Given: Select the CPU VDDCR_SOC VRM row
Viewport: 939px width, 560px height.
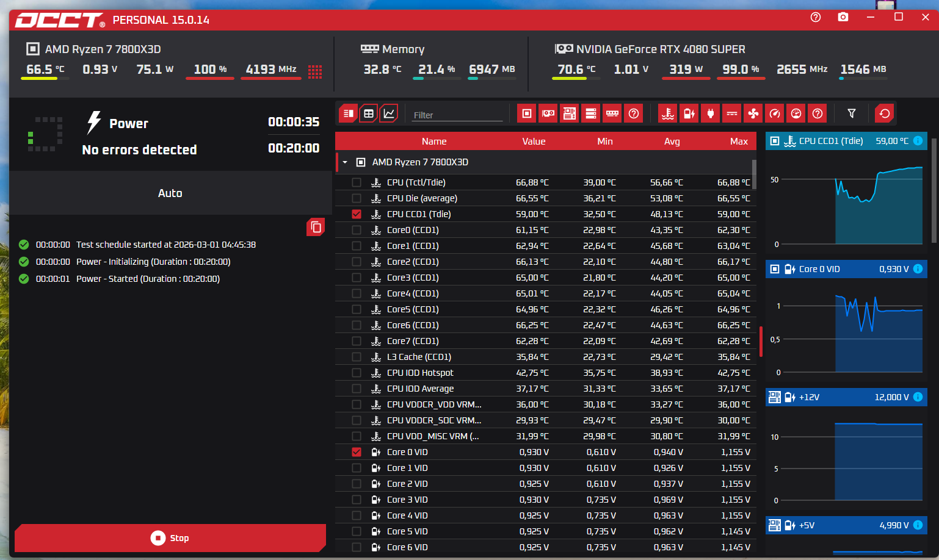Looking at the screenshot, I should [546, 420].
